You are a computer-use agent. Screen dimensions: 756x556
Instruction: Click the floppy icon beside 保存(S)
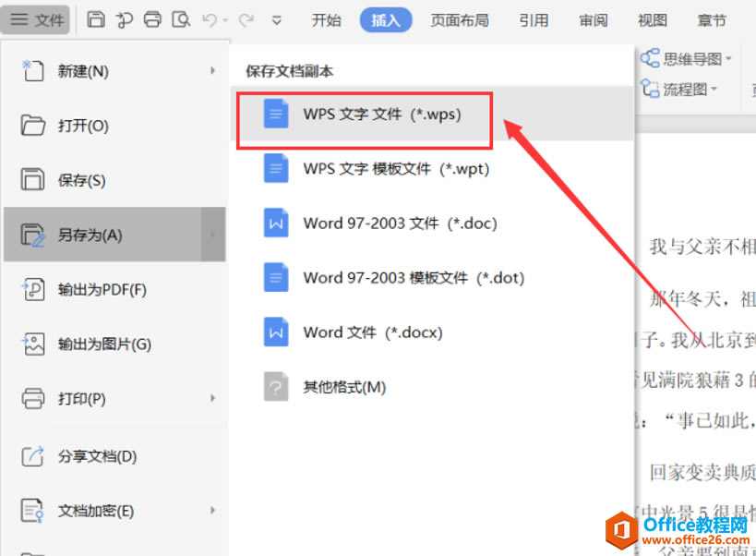point(32,179)
